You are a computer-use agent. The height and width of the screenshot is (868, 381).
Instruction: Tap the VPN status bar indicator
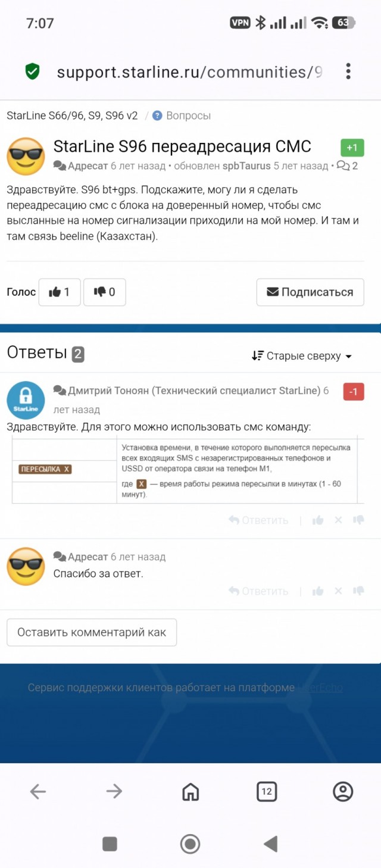coord(241,23)
